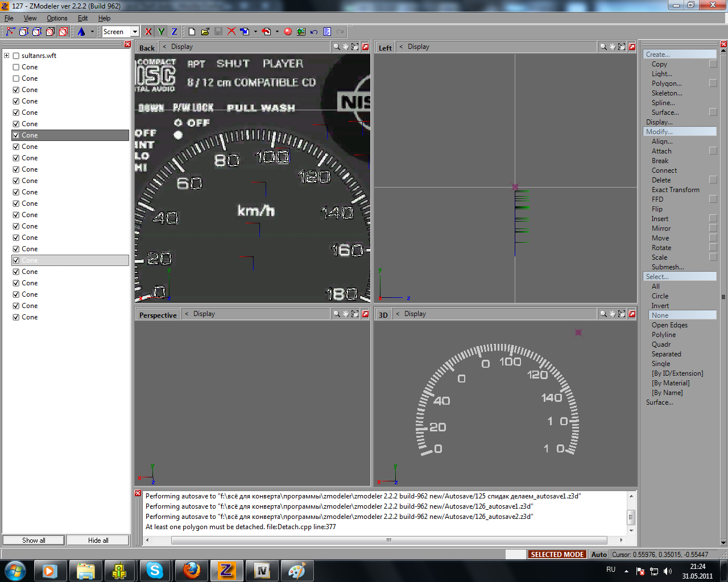728x582 pixels.
Task: Open the Options menu
Action: click(x=57, y=18)
